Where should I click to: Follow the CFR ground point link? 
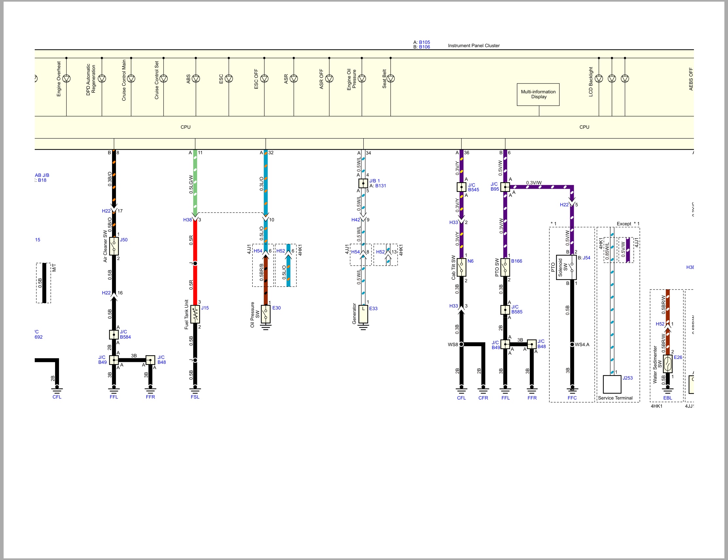(x=483, y=398)
